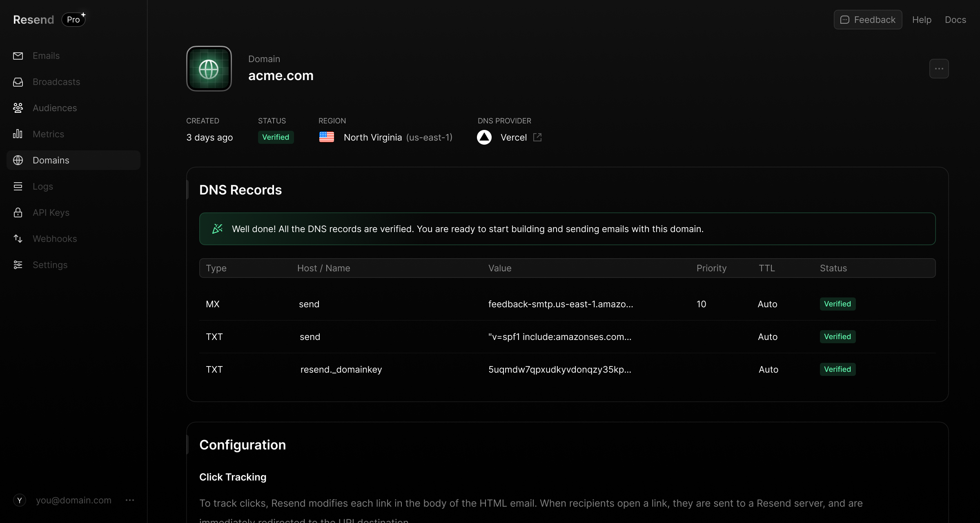Click the Webhooks sidebar icon

(18, 238)
